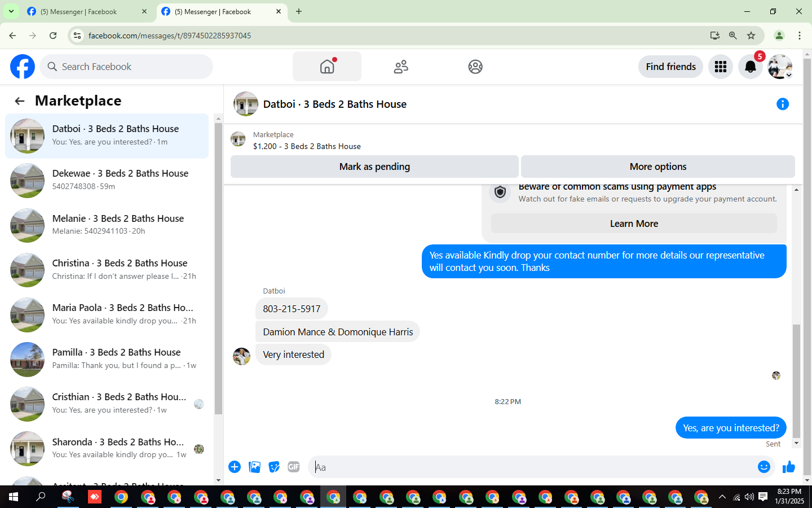Open the $1,200 Marketplace listing link

(x=307, y=146)
